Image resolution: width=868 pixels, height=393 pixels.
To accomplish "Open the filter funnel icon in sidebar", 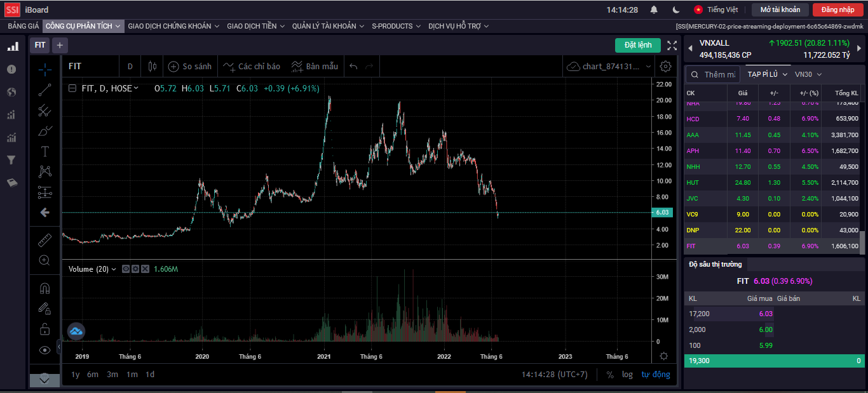I will pyautogui.click(x=11, y=160).
